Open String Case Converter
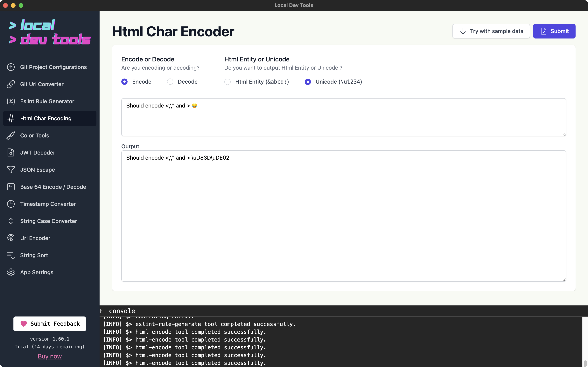588x367 pixels. [50, 221]
